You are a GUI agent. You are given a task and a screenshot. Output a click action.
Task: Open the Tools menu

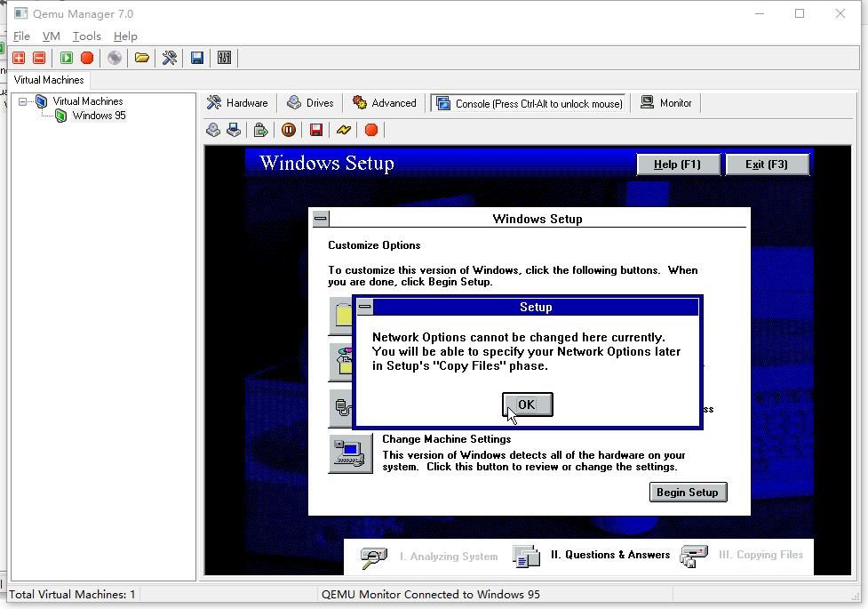87,36
